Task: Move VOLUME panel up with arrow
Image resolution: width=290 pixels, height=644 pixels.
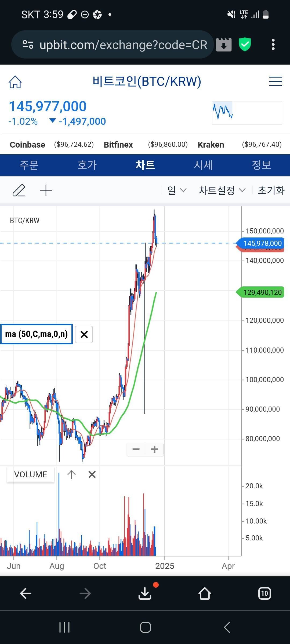Action: tap(71, 474)
